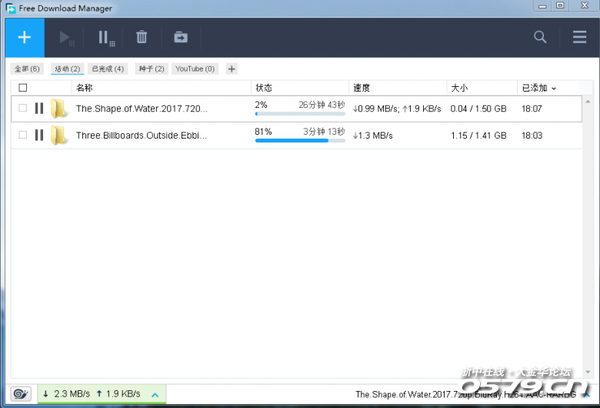The width and height of the screenshot is (600, 408).
Task: Click the trash delete icon in toolbar
Action: click(142, 38)
